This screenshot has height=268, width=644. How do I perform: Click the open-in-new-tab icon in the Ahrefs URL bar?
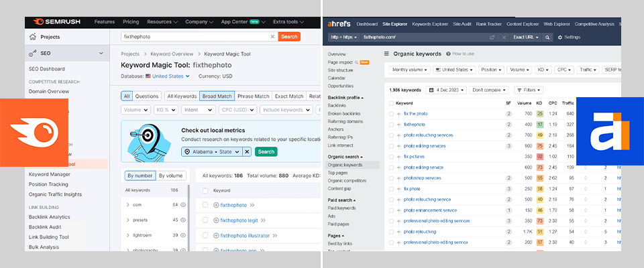click(492, 38)
